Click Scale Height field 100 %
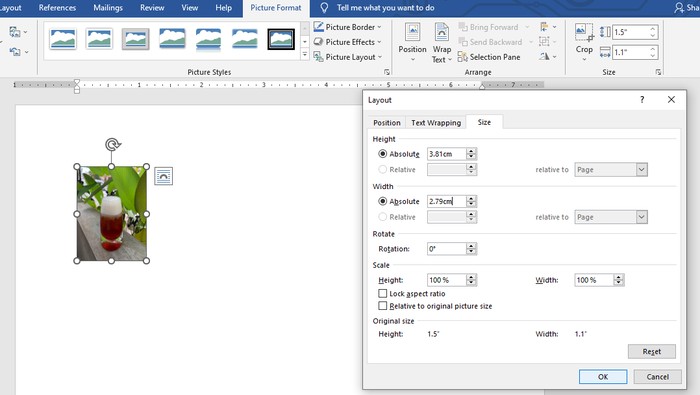 click(x=446, y=280)
